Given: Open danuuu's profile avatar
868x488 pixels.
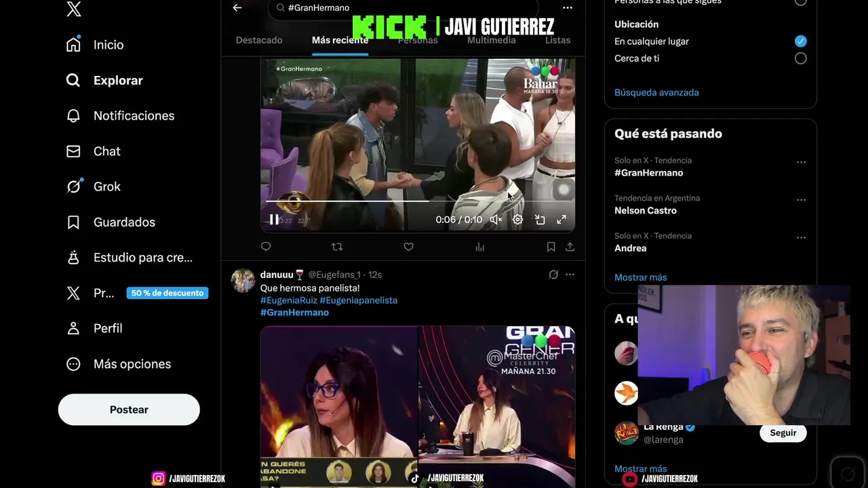Looking at the screenshot, I should [x=243, y=280].
